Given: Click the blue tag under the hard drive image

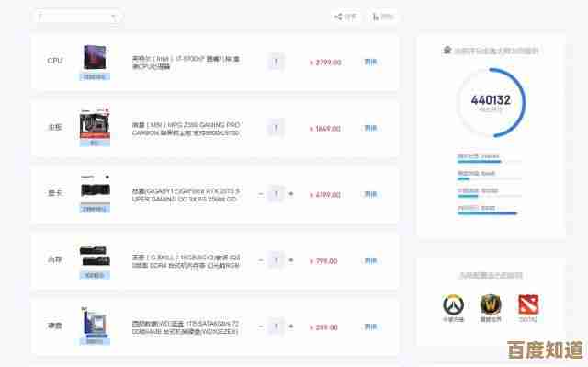Looking at the screenshot, I should (95, 341).
